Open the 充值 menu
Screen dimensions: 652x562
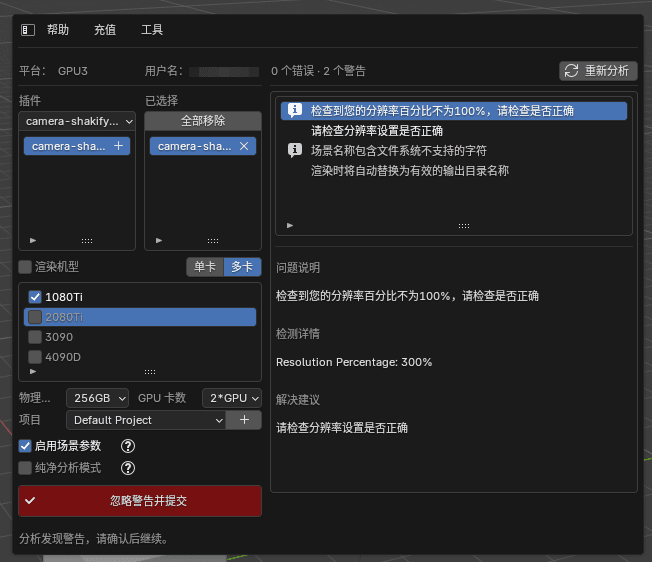pyautogui.click(x=105, y=30)
